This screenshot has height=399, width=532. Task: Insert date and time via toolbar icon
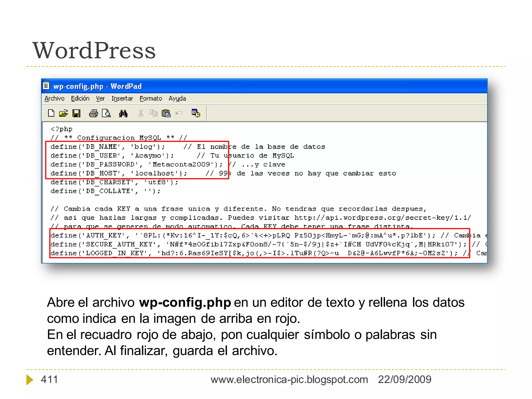(196, 113)
